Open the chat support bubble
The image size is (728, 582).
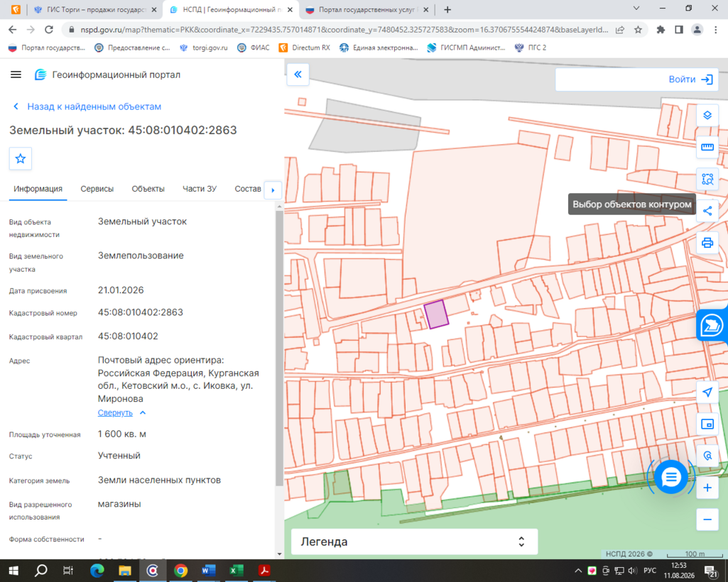[671, 477]
